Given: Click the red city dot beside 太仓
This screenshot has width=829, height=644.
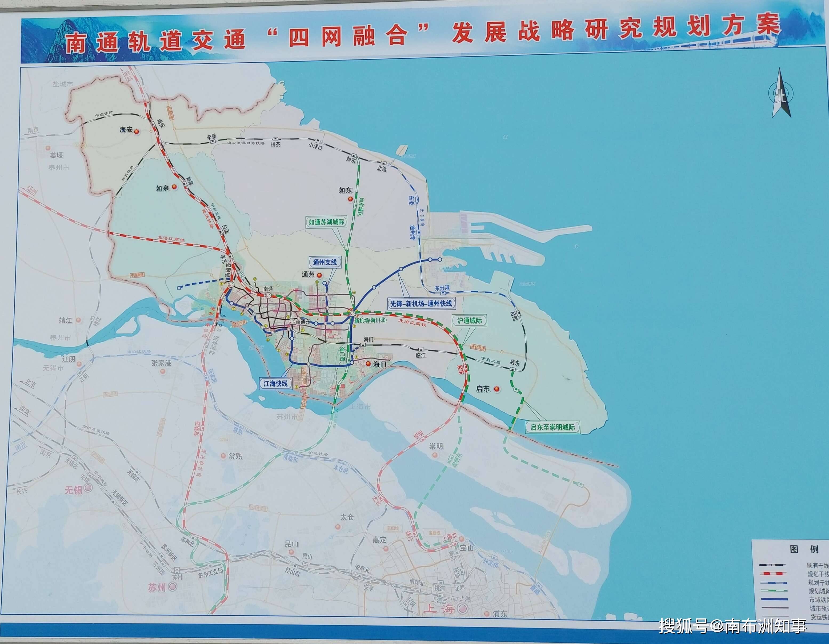Looking at the screenshot, I should click(x=338, y=527).
